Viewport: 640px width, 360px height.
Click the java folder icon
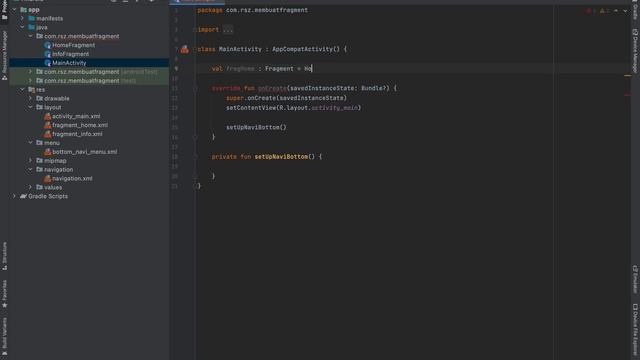(31, 27)
